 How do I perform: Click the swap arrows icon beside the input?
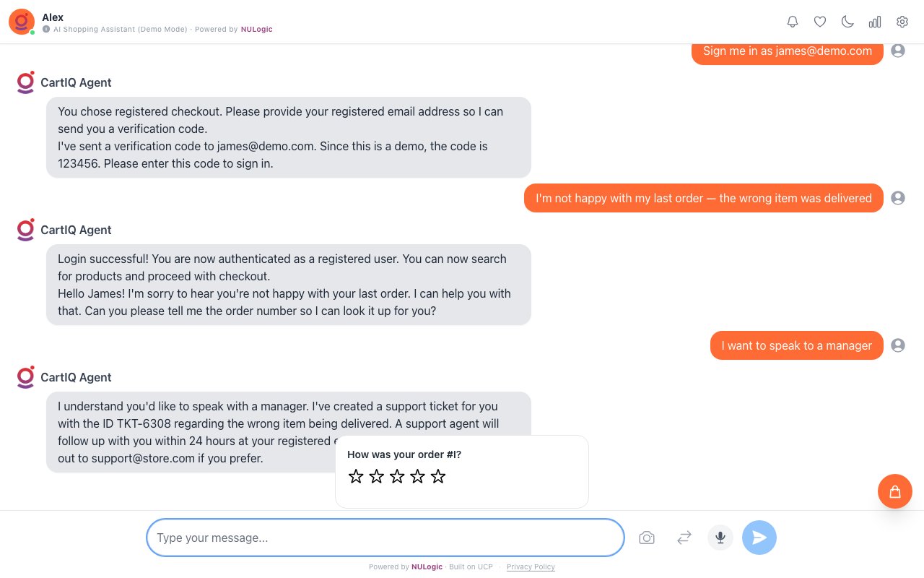(684, 538)
